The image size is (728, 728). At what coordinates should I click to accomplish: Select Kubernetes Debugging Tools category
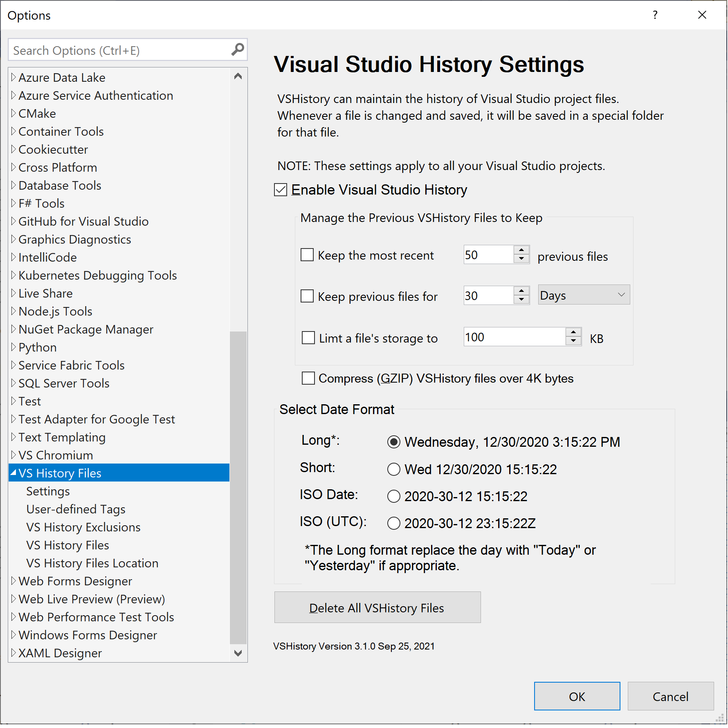[x=98, y=275]
